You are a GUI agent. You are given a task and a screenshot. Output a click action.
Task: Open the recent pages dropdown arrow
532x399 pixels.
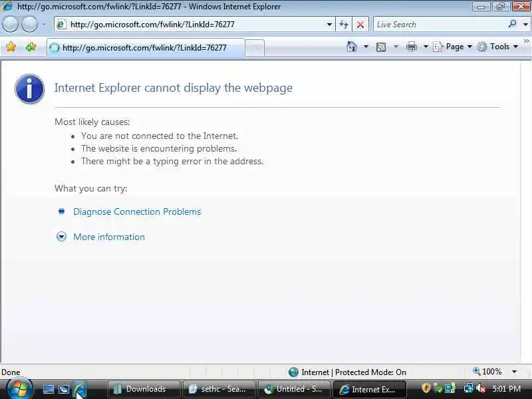pos(44,25)
